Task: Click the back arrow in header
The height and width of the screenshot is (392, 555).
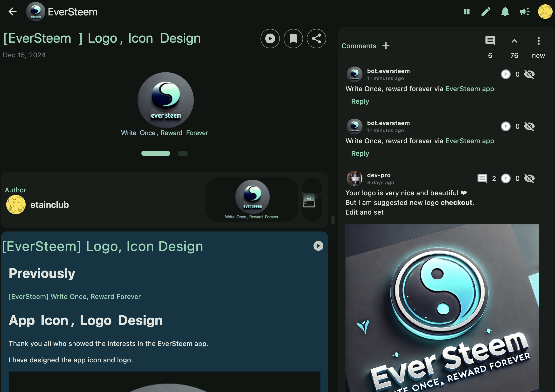Action: coord(13,11)
